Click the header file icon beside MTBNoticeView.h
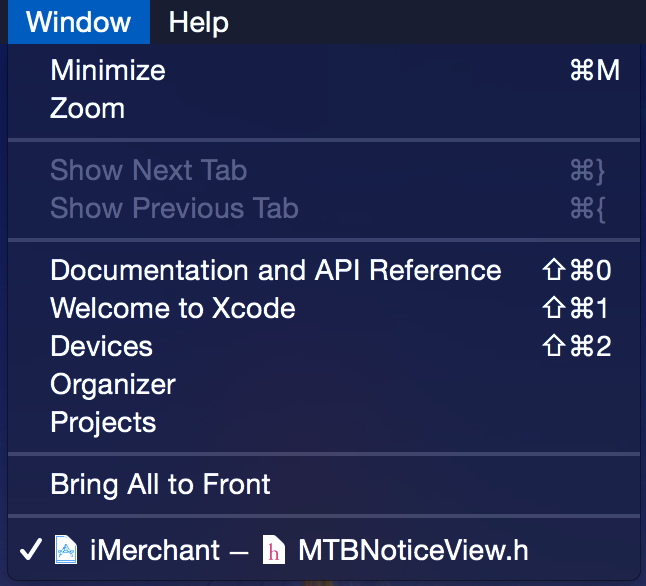646x586 pixels. 271,549
